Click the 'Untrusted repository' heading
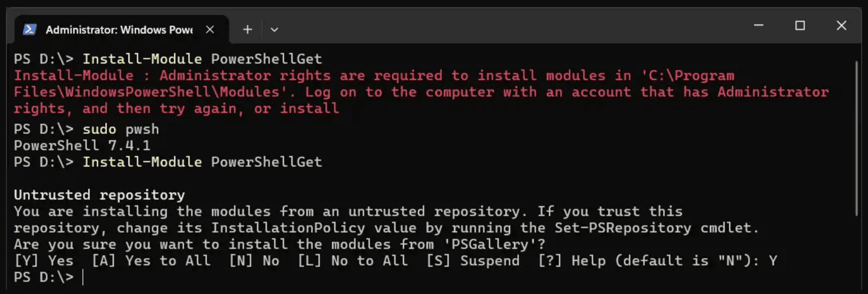 [x=99, y=195]
